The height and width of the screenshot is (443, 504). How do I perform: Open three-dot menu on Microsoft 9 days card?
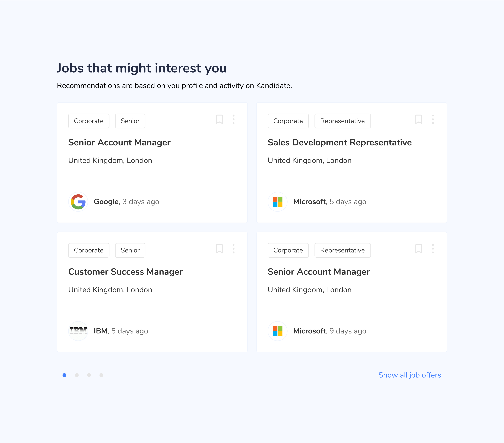(433, 249)
